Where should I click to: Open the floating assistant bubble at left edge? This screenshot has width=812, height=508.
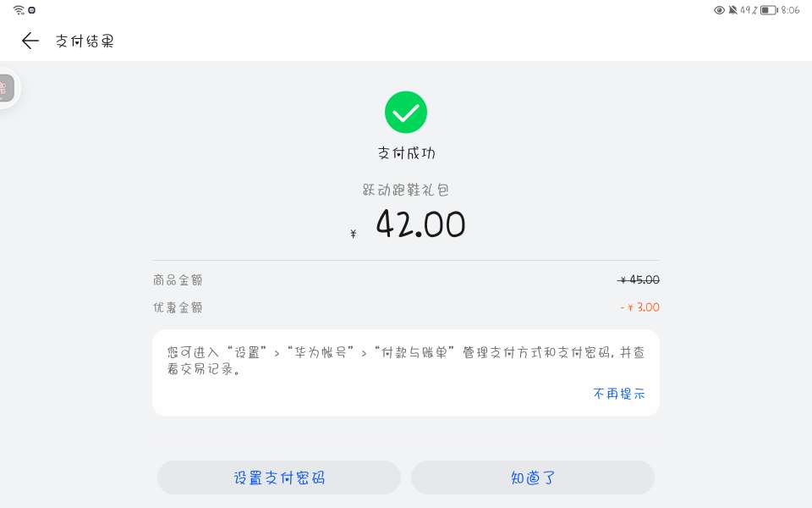click(7, 87)
